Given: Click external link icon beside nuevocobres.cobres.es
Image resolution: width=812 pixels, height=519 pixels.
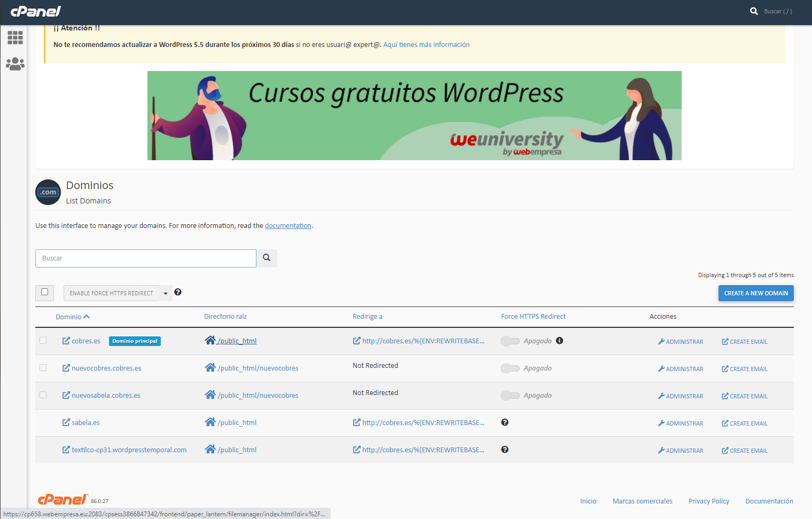Looking at the screenshot, I should [x=66, y=368].
